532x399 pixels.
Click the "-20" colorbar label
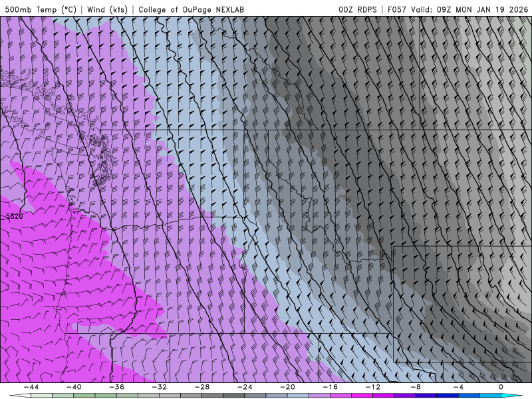coord(287,387)
